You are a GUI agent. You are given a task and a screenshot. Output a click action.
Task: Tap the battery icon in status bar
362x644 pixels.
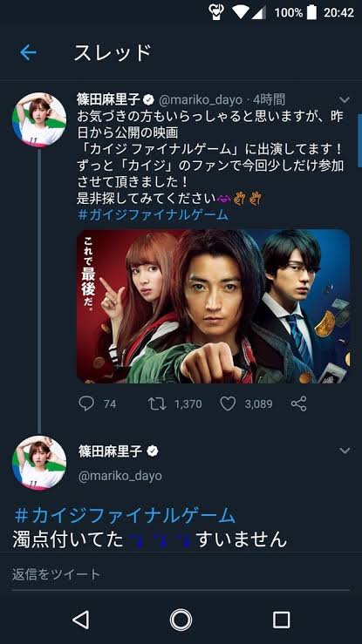[x=312, y=12]
